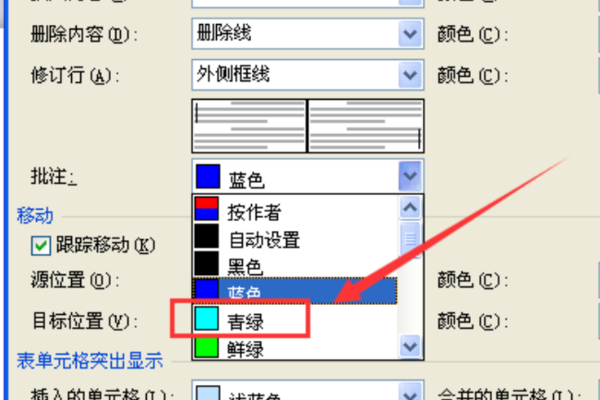Screen dimensions: 600x400
Task: Select 鲜绿 from the color list
Action: [295, 346]
